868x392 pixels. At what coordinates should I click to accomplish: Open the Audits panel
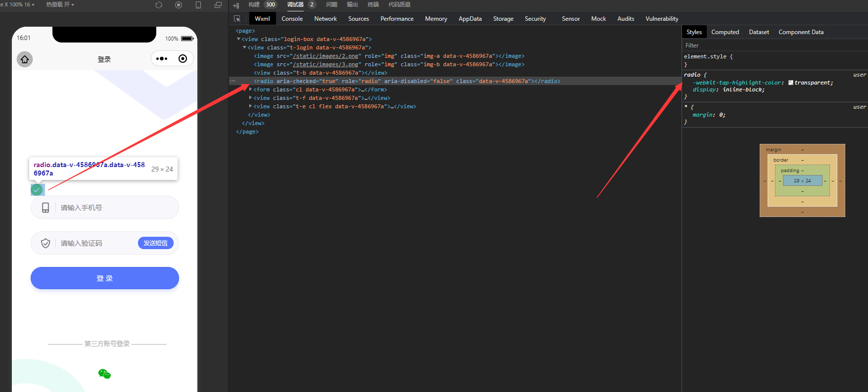(626, 19)
